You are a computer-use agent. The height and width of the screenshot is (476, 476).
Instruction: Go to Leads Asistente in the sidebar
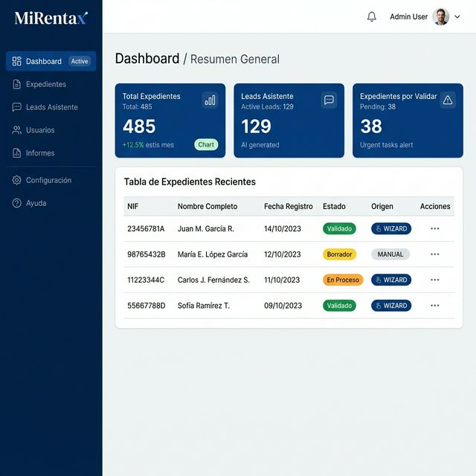coord(51,107)
